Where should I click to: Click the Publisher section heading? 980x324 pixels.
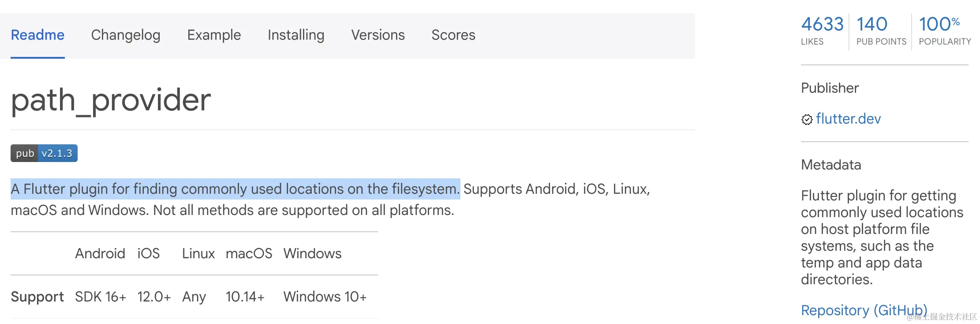click(x=830, y=88)
